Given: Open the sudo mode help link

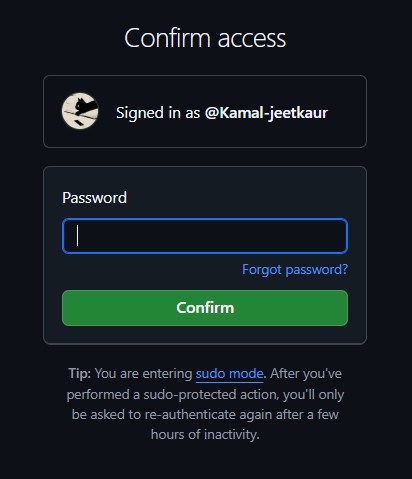Looking at the screenshot, I should click(229, 374).
